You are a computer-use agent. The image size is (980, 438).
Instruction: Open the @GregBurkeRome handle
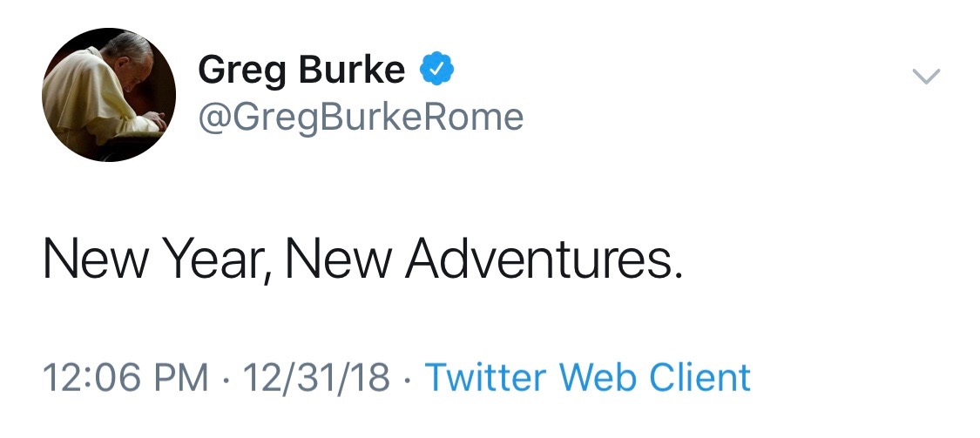tap(361, 117)
